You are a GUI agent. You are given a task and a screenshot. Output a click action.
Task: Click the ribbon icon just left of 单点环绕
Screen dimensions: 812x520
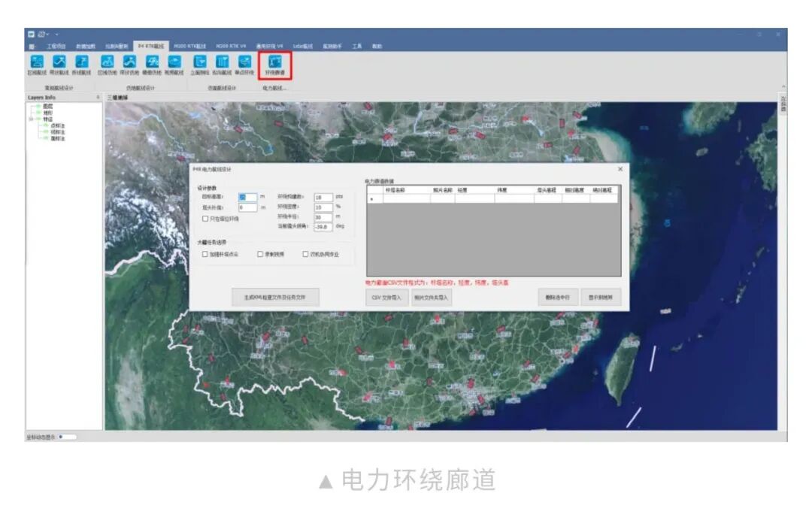[222, 65]
